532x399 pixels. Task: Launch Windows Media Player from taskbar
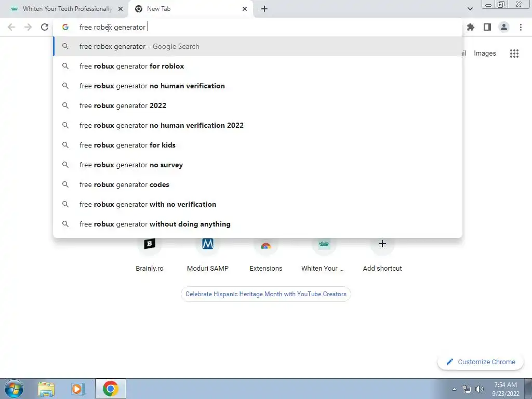point(78,389)
